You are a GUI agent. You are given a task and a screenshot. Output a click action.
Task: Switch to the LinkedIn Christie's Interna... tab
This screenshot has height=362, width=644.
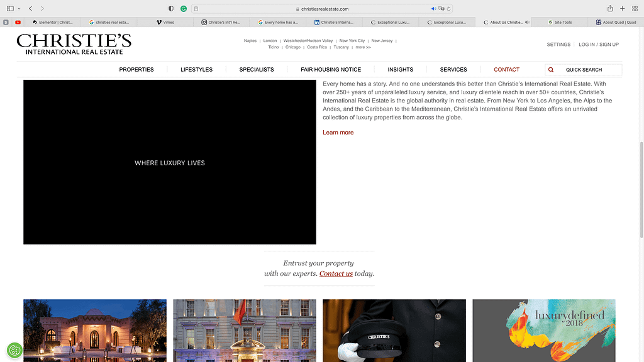coord(335,22)
